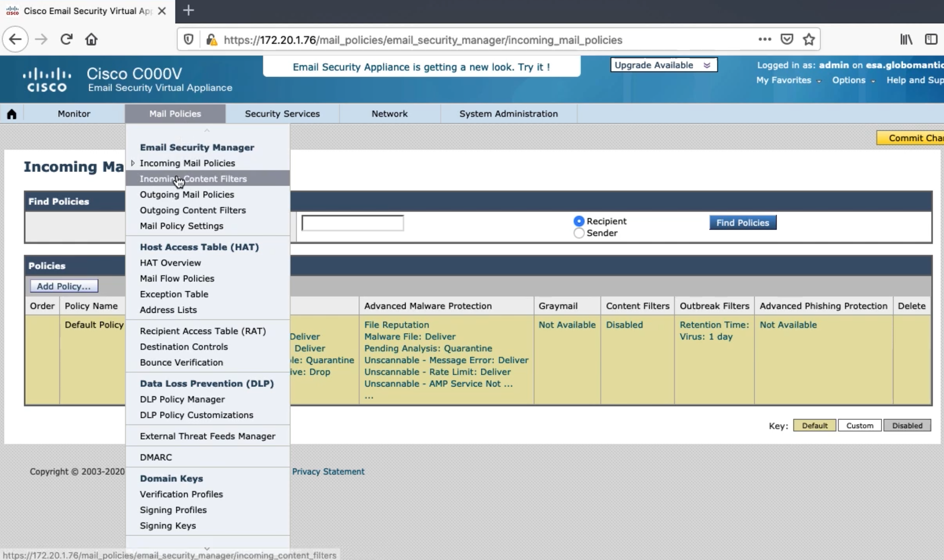
Task: Click the Graymail Not Available link
Action: pyautogui.click(x=567, y=325)
